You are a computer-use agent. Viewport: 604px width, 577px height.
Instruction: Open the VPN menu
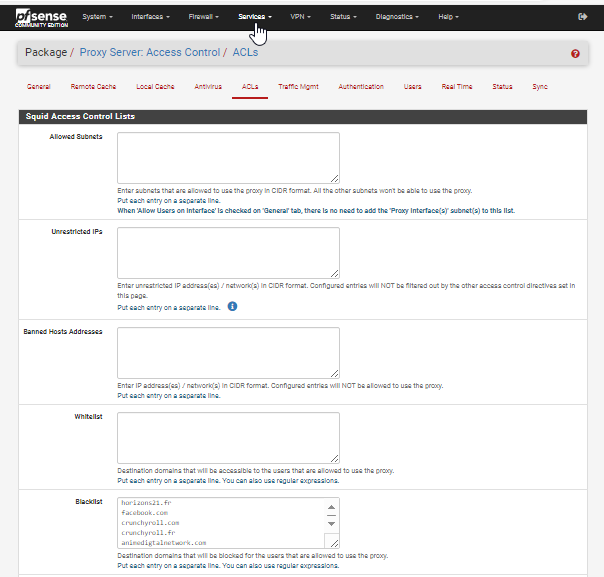pyautogui.click(x=300, y=17)
